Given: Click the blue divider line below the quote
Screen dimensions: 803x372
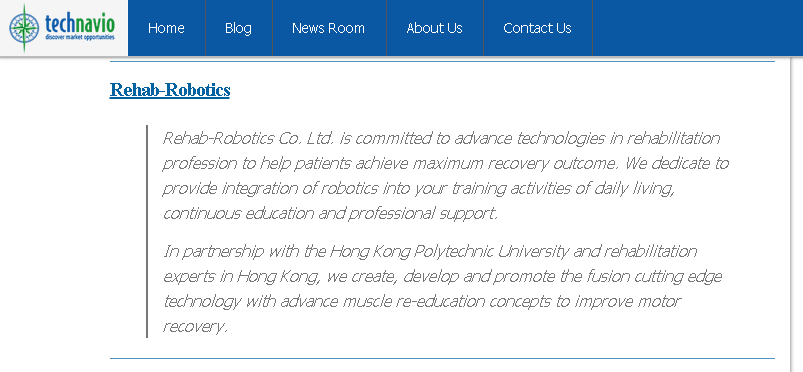Looking at the screenshot, I should click(442, 358).
